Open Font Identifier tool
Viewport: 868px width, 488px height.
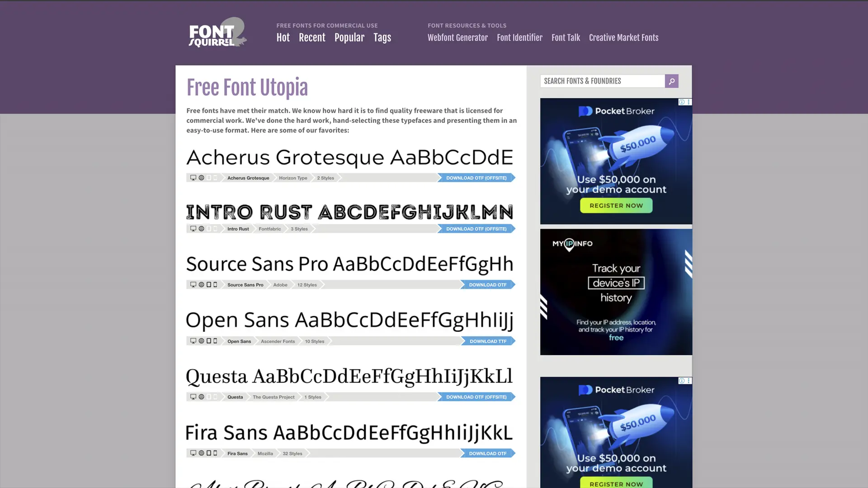[x=519, y=38]
